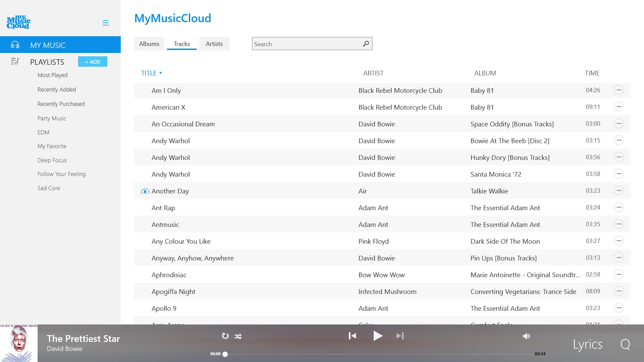Open the My Music section
644x362 pixels.
coord(60,45)
